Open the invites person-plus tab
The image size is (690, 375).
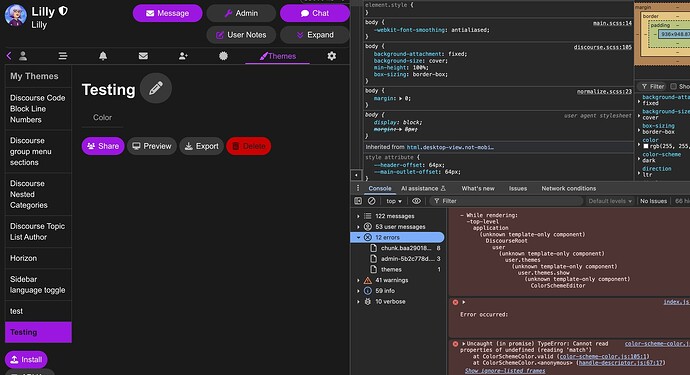tap(183, 56)
